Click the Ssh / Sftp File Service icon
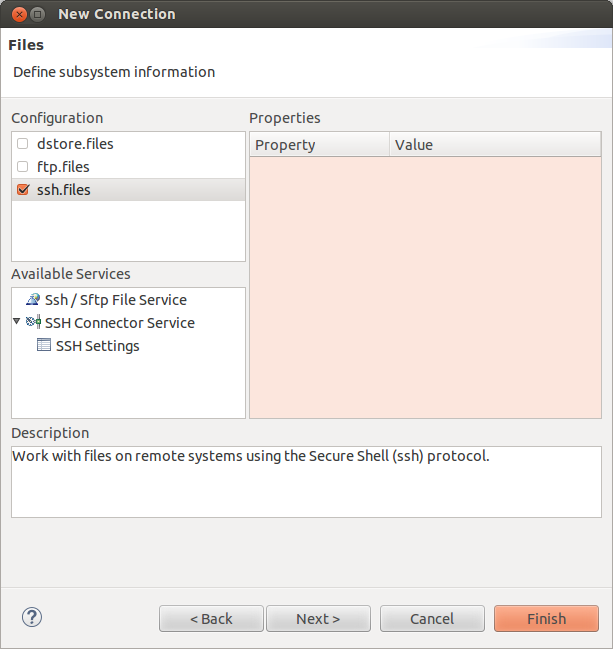The image size is (613, 649). point(33,299)
